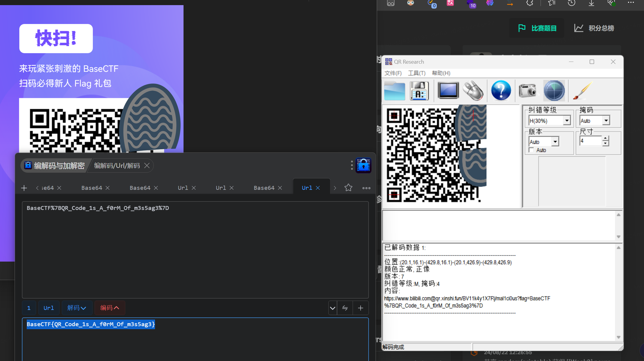Click the browser performance heartbeat icon
This screenshot has height=361, width=644.
pyautogui.click(x=611, y=3)
